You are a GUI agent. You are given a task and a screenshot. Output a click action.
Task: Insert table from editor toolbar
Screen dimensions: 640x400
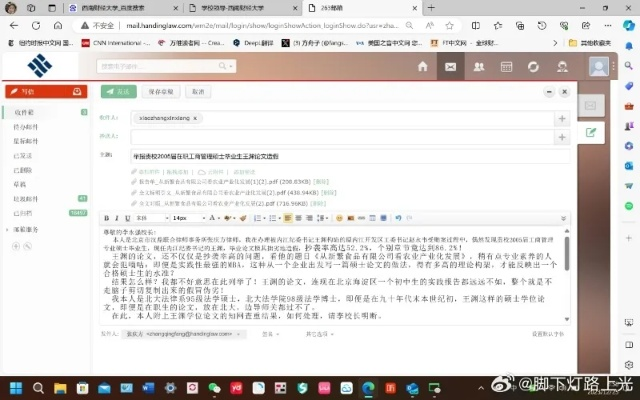point(372,218)
